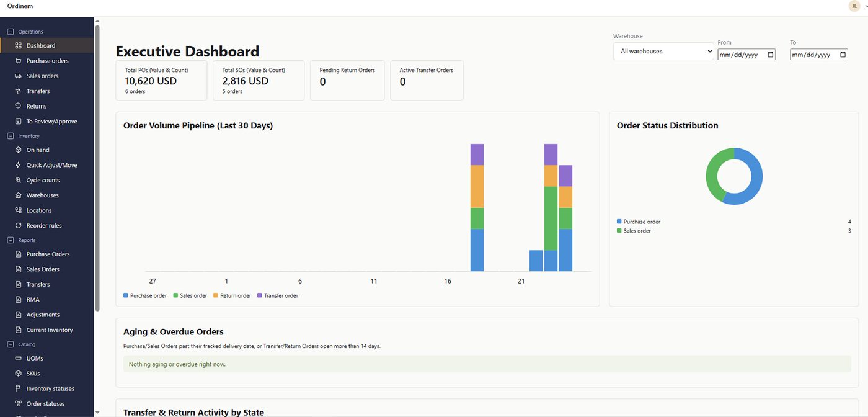Go to Purchase orders under Operations
The image size is (868, 417).
47,61
